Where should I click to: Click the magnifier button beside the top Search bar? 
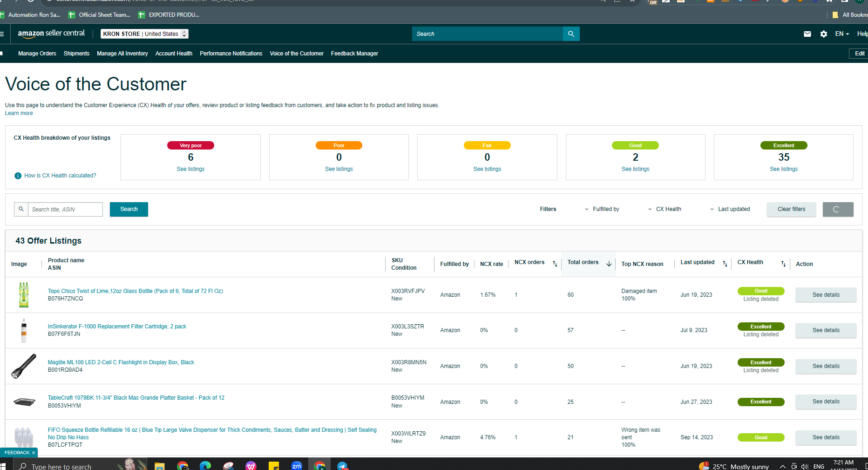571,34
